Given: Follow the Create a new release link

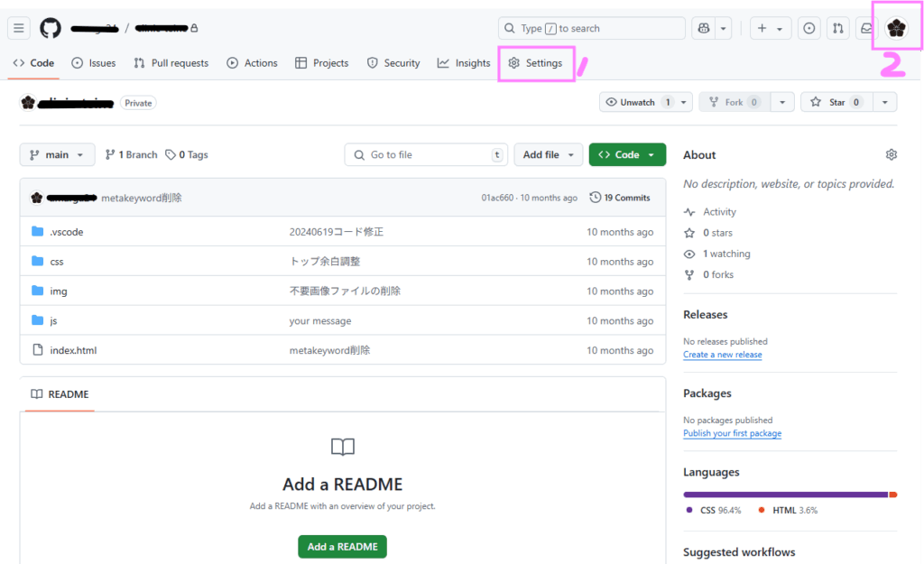Looking at the screenshot, I should tap(722, 355).
